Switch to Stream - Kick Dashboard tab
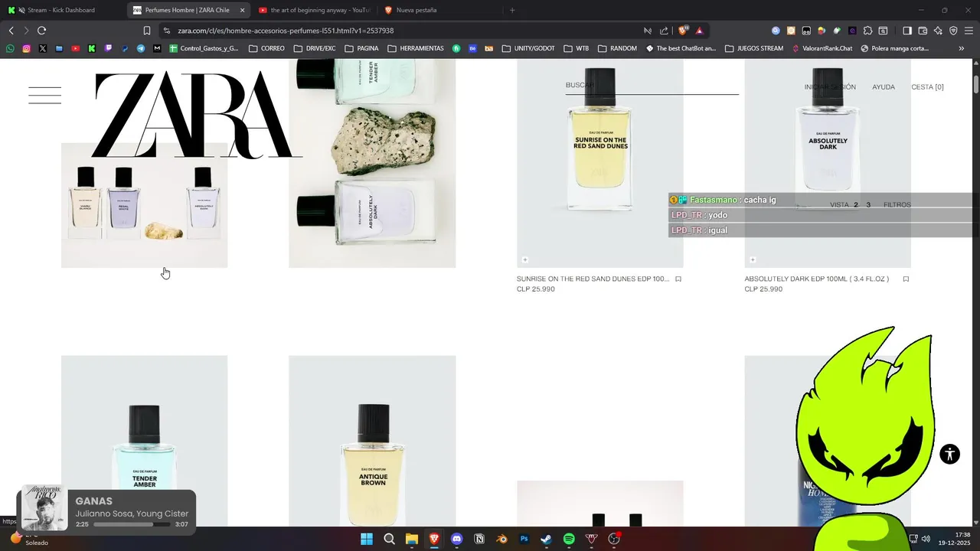 click(61, 10)
